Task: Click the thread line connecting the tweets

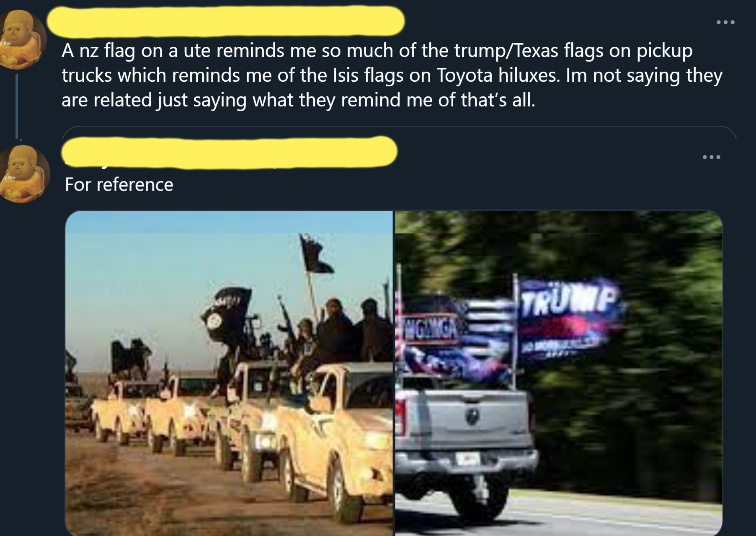Action: click(17, 106)
